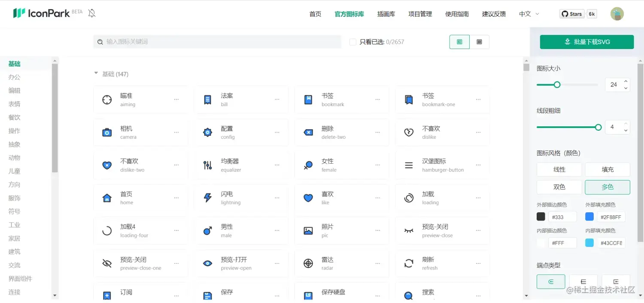Click the refresh icon
Viewport: 644px width, 303px height.
coord(408,263)
